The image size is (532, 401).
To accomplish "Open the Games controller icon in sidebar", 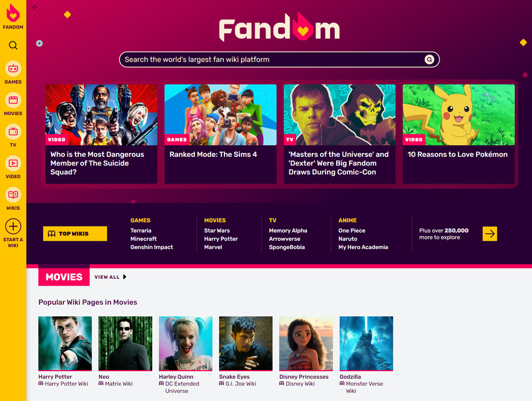I will click(13, 69).
